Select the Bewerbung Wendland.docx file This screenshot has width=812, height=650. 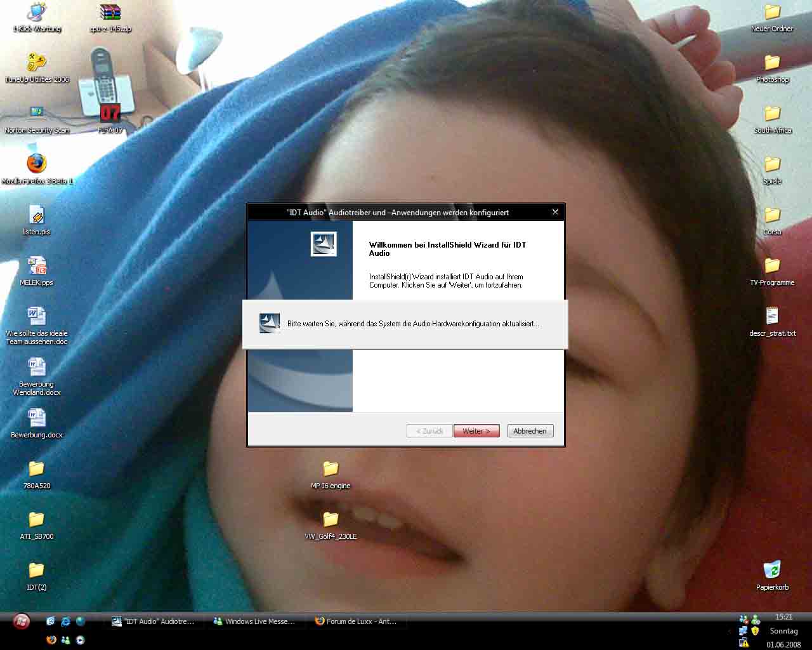click(37, 377)
